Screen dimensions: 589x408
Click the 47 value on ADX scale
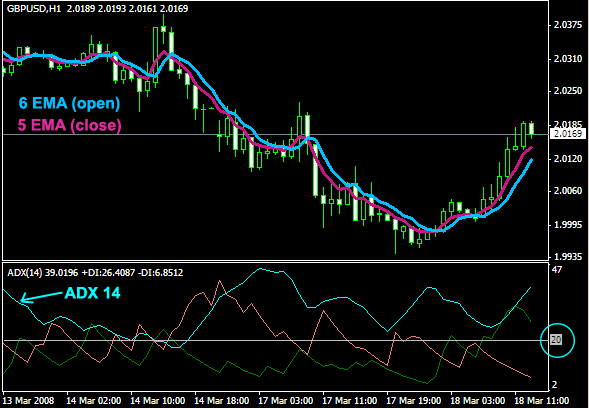click(x=557, y=269)
